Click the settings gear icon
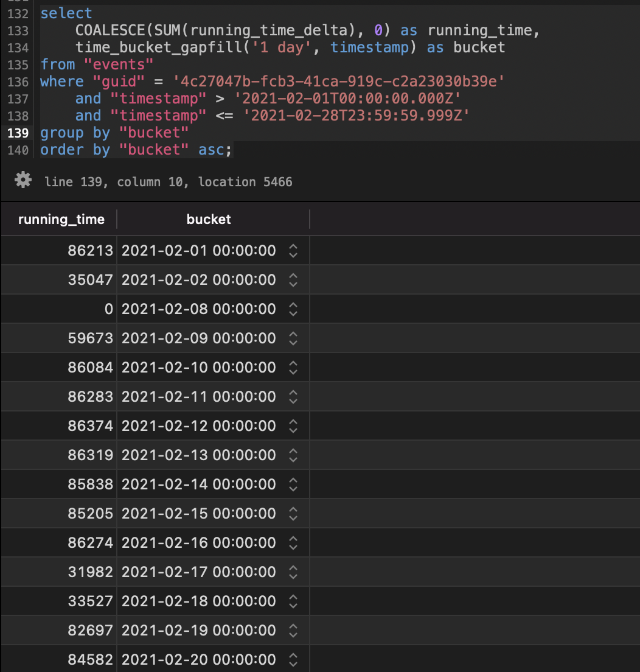 22,180
